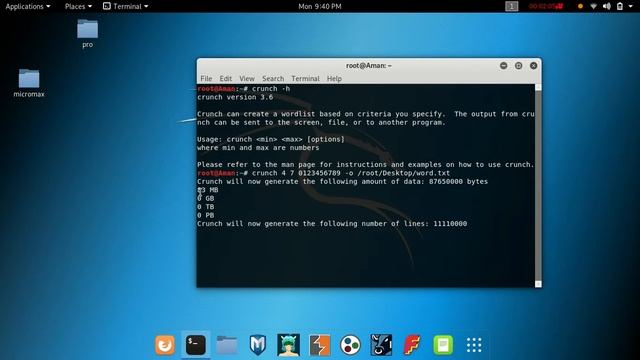
Task: Click the red screen recording timer
Action: pos(546,6)
